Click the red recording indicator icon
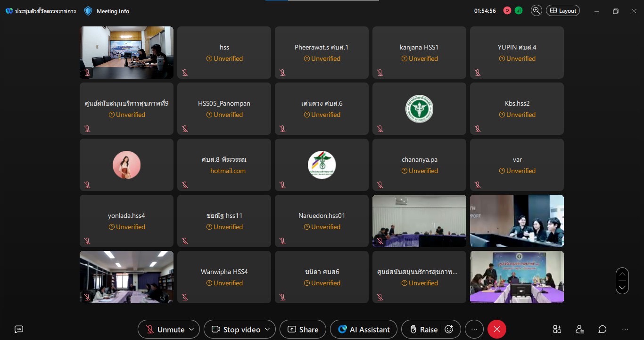 click(x=507, y=10)
